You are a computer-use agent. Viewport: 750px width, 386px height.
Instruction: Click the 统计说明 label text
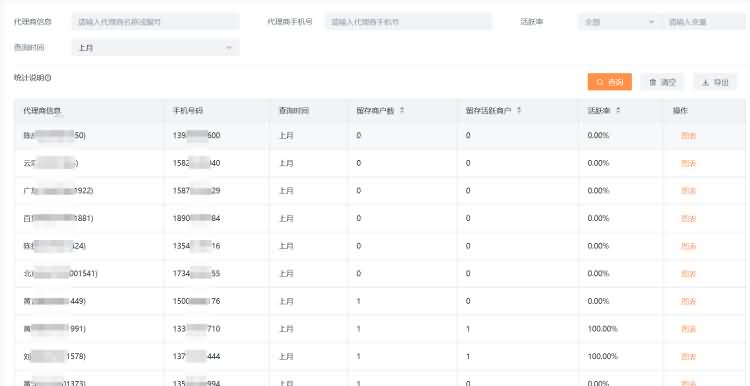(29, 77)
